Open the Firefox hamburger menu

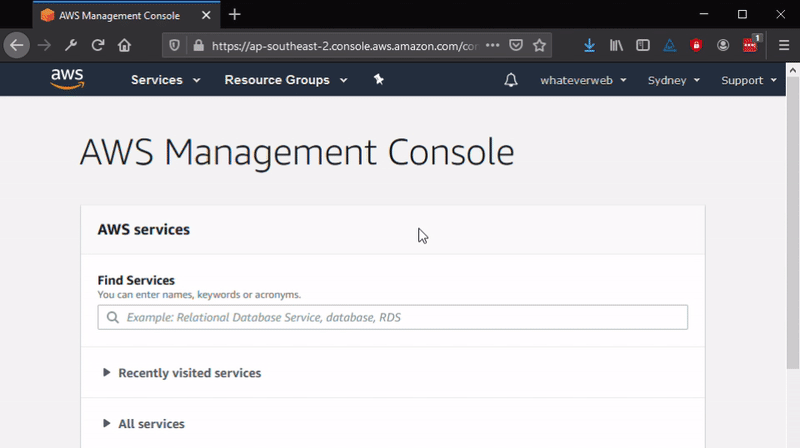784,45
